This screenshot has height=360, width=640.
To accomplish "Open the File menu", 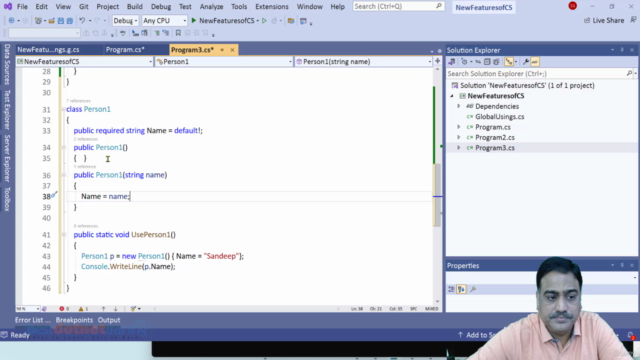I will (x=22, y=7).
